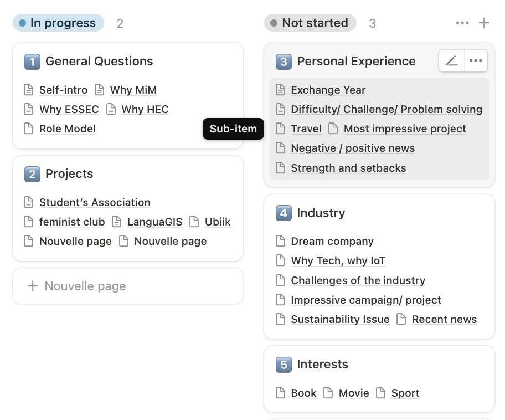Open the General Questions card
This screenshot has height=420, width=505.
click(x=99, y=61)
